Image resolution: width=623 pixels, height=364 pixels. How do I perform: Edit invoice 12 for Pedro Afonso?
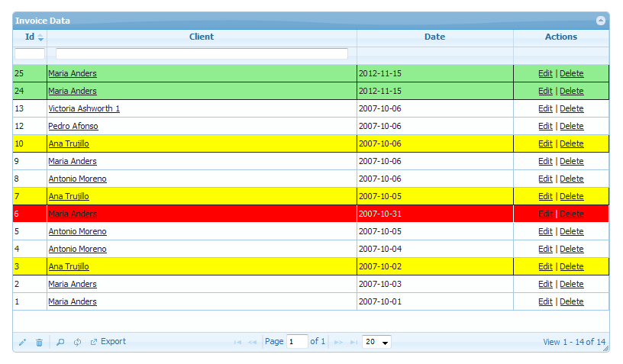(x=545, y=126)
